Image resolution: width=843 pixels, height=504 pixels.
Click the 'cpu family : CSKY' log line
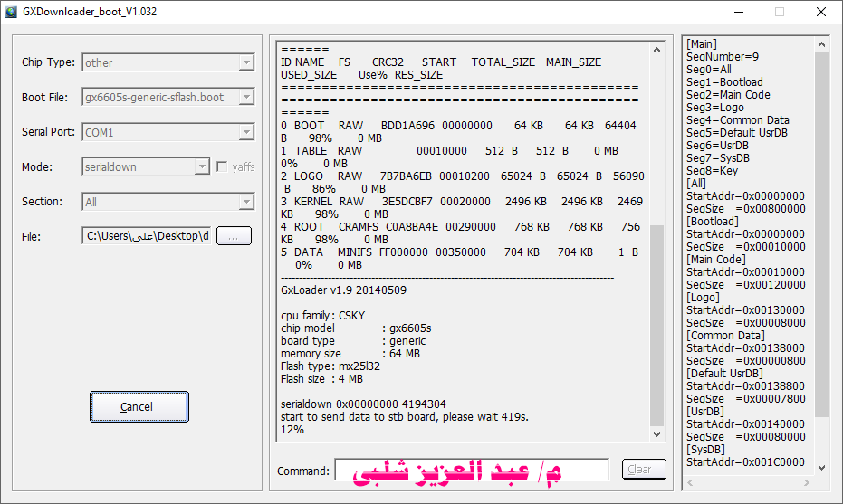(x=322, y=316)
